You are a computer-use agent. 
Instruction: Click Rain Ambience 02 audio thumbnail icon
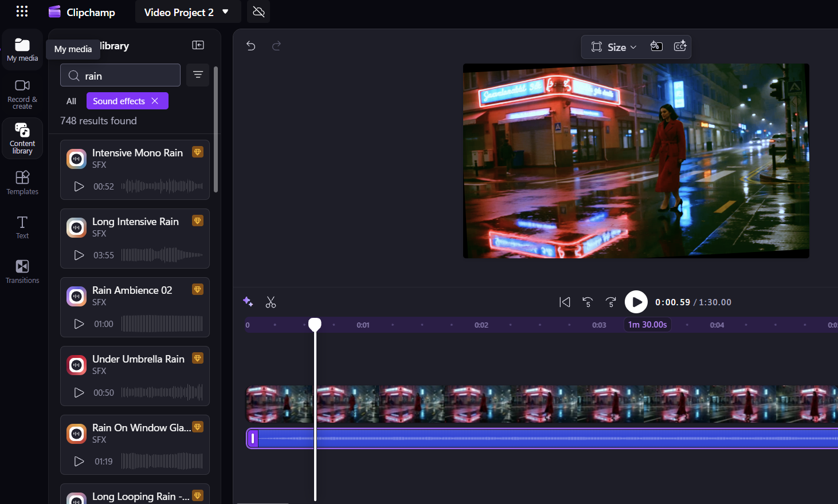tap(77, 296)
